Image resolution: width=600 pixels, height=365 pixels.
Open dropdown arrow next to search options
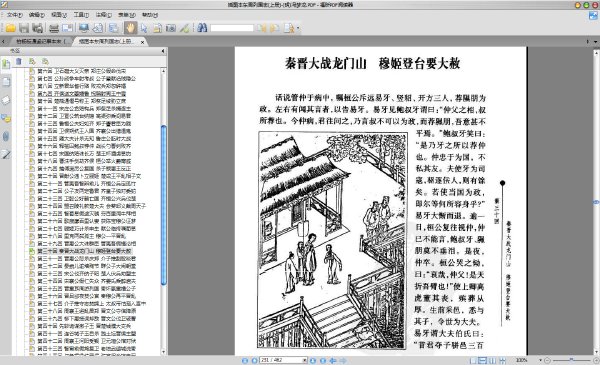tap(298, 28)
